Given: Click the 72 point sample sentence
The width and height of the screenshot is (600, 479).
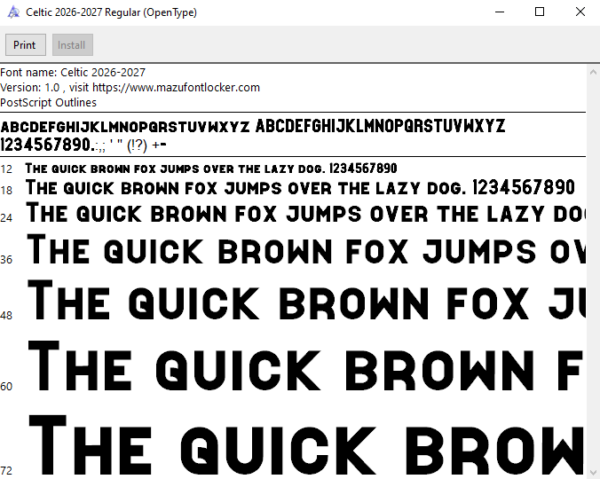Looking at the screenshot, I should click(306, 446).
